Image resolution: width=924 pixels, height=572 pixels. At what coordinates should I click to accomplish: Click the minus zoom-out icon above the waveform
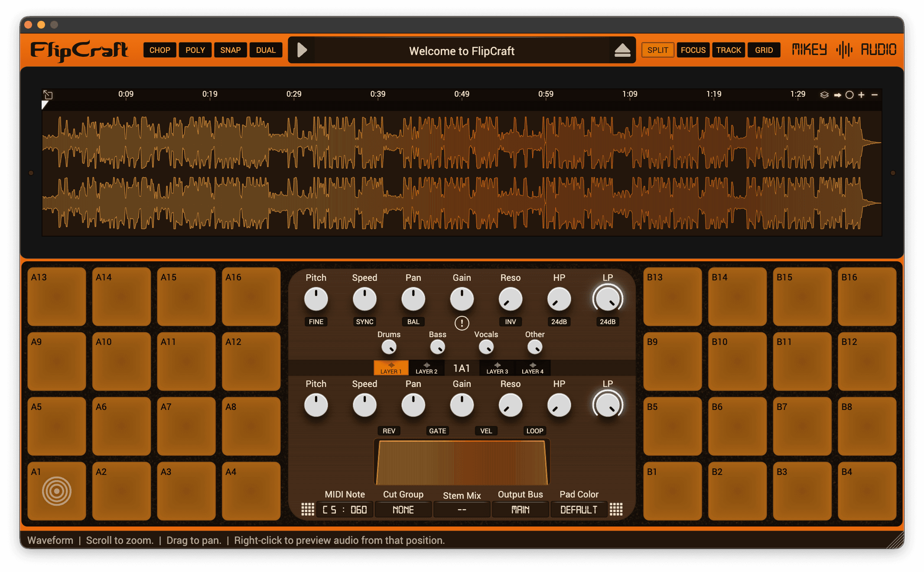point(875,95)
